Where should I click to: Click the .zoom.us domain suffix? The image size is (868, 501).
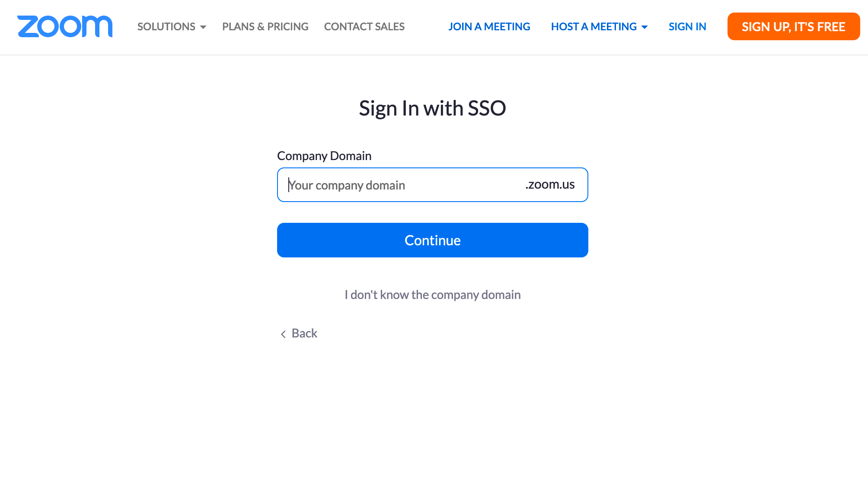(550, 185)
